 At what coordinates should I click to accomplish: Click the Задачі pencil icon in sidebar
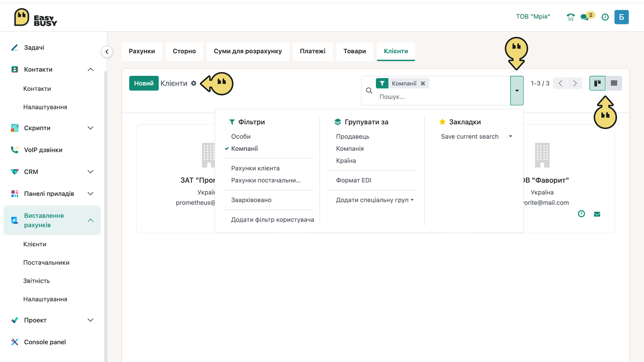click(15, 48)
